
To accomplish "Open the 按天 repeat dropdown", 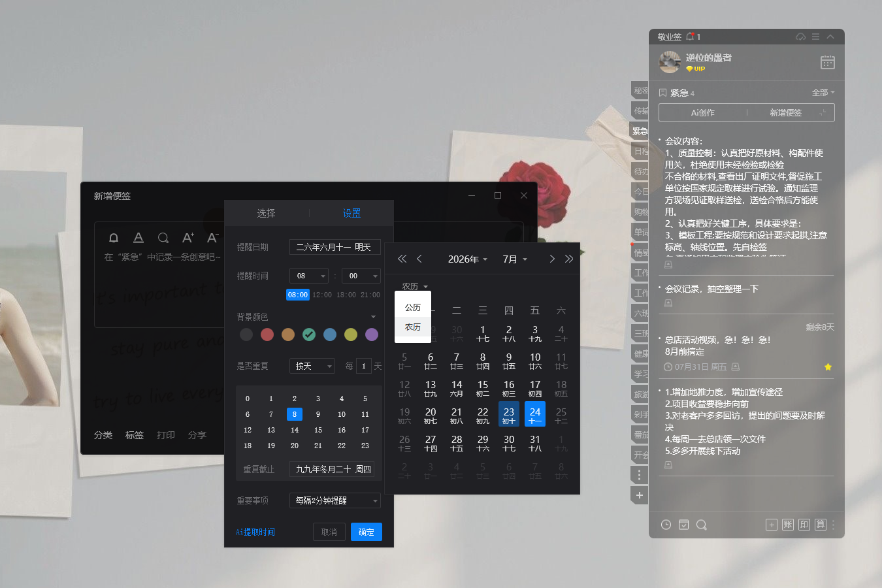I will click(x=312, y=366).
